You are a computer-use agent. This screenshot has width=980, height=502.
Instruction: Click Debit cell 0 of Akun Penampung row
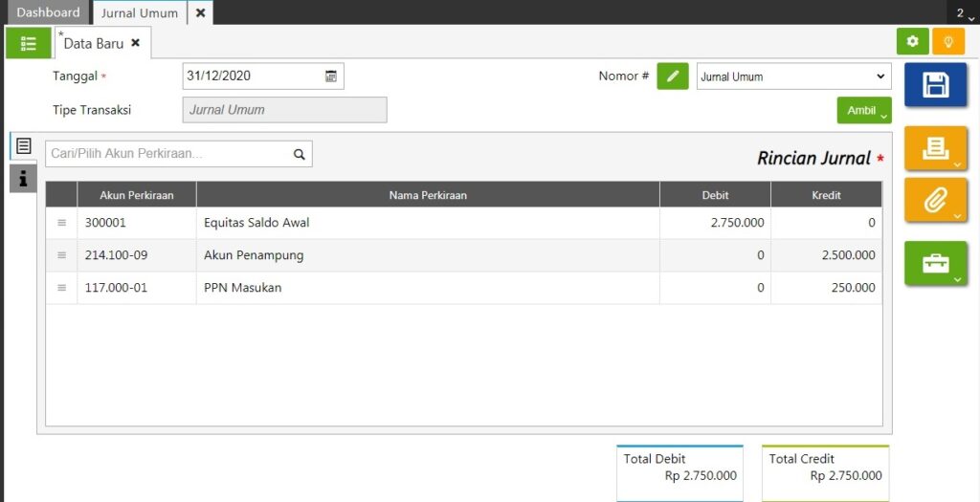pyautogui.click(x=715, y=255)
